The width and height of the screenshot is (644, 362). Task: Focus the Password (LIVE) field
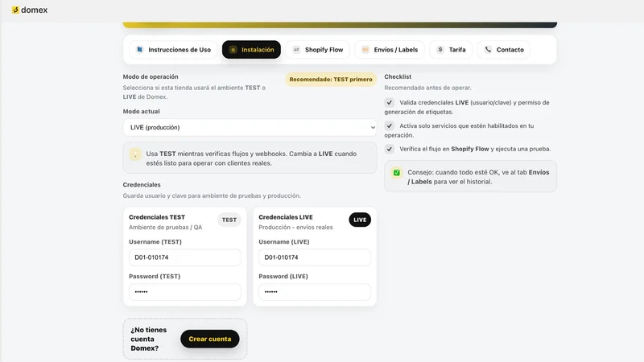point(315,292)
